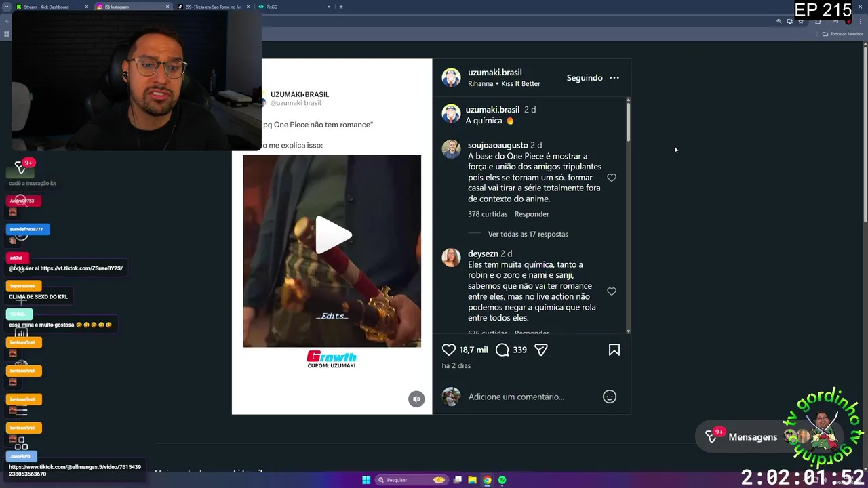The image size is (868, 488).
Task: Click the taskbar Pesquisar search box
Action: coord(412,480)
